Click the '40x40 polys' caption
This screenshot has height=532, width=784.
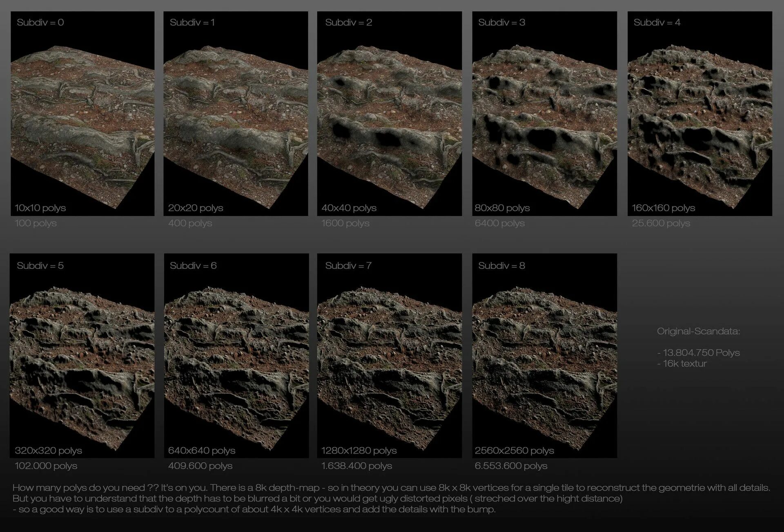[349, 208]
